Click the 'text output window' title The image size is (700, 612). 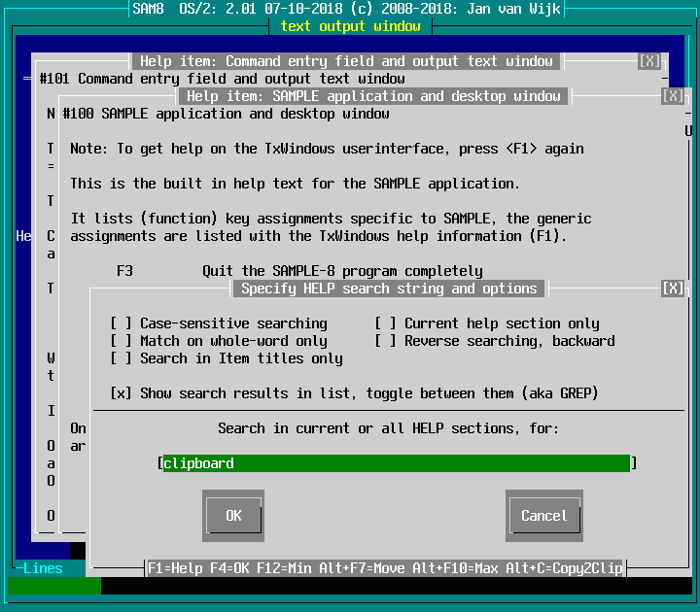pyautogui.click(x=350, y=26)
